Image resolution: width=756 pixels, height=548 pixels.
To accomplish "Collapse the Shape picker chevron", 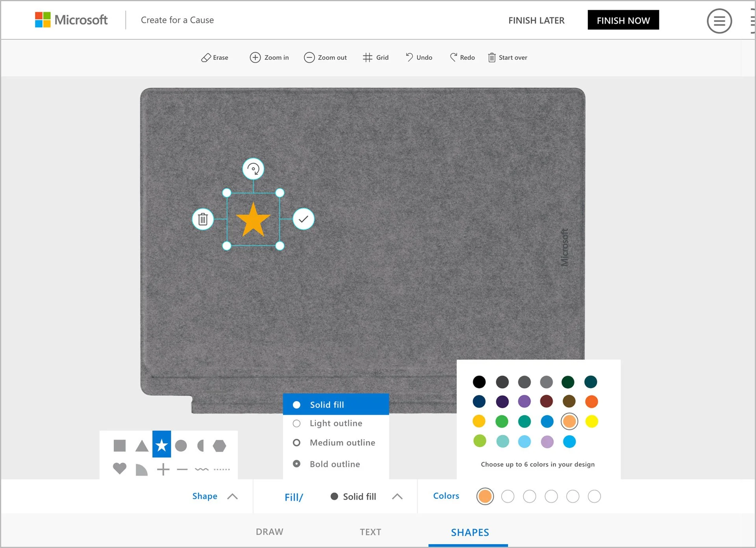I will pyautogui.click(x=233, y=496).
